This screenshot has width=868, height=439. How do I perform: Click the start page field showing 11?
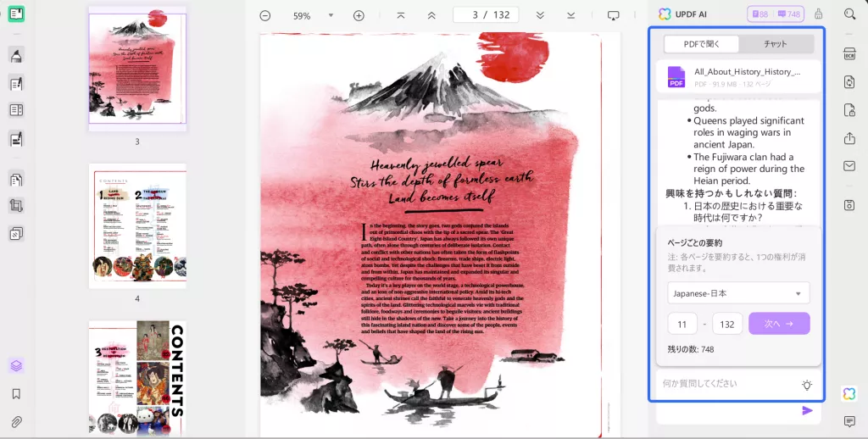682,324
